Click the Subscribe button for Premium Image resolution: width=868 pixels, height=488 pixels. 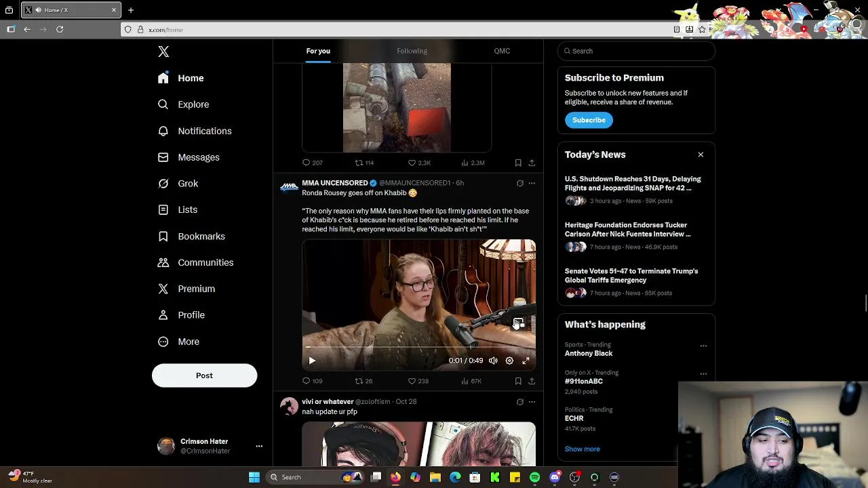[589, 120]
